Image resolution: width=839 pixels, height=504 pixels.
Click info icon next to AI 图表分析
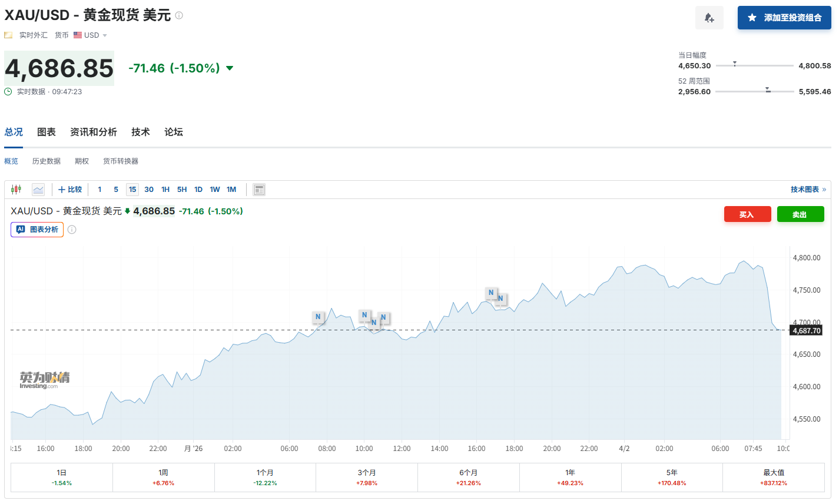coord(72,230)
